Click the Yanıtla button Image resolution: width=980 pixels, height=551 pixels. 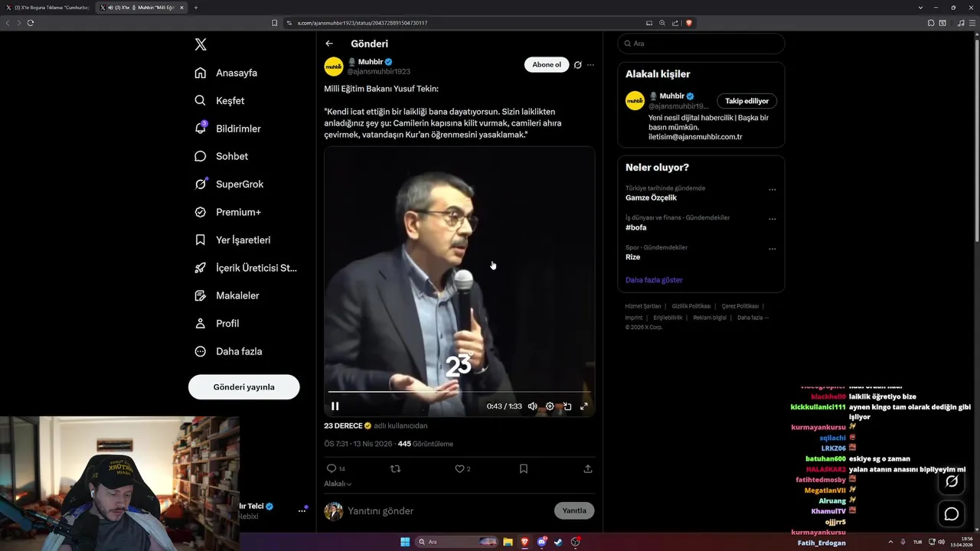(x=574, y=510)
